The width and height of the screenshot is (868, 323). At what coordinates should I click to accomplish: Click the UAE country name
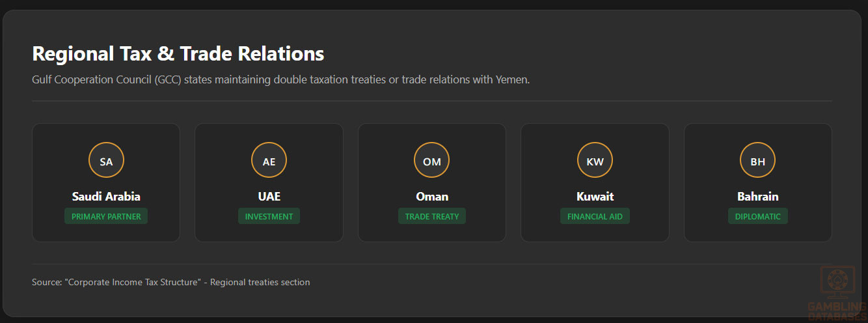[x=269, y=196]
